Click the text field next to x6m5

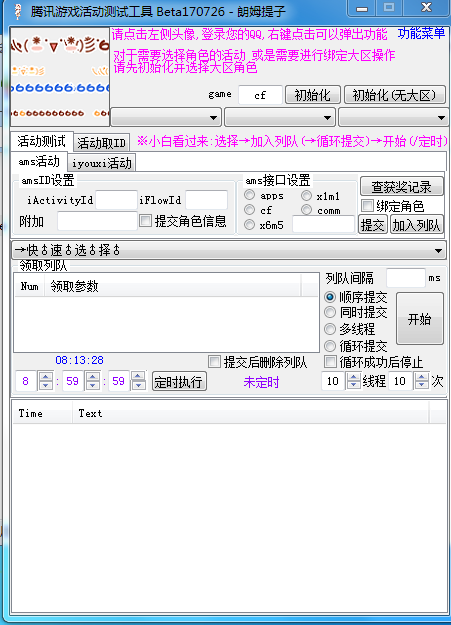323,224
